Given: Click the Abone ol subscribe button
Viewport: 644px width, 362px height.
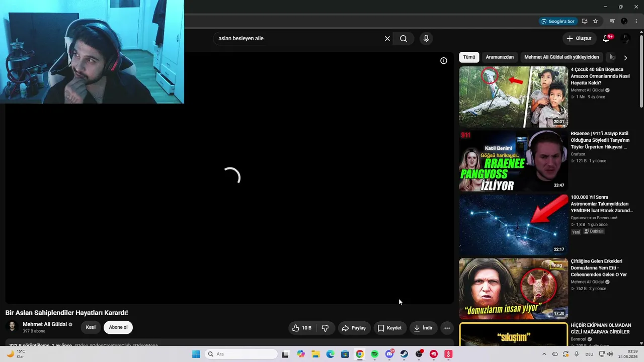Looking at the screenshot, I should click(118, 327).
